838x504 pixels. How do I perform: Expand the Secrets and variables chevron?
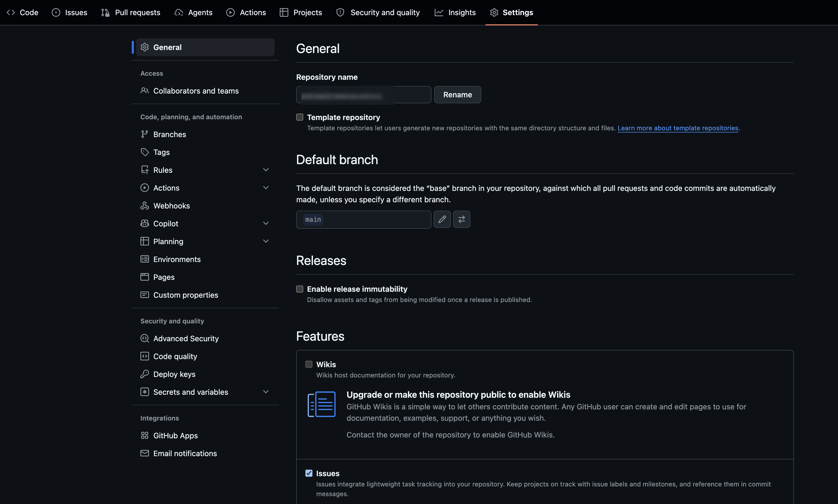tap(266, 392)
